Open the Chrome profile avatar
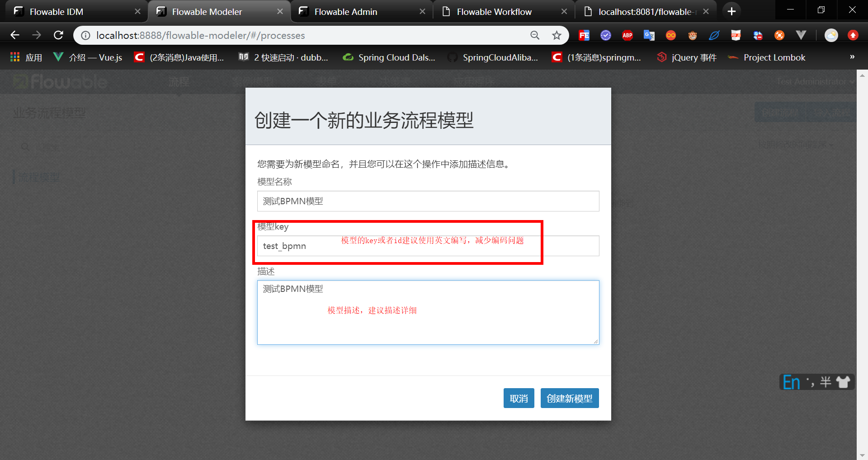Screen dimensions: 868x460 tap(831, 35)
